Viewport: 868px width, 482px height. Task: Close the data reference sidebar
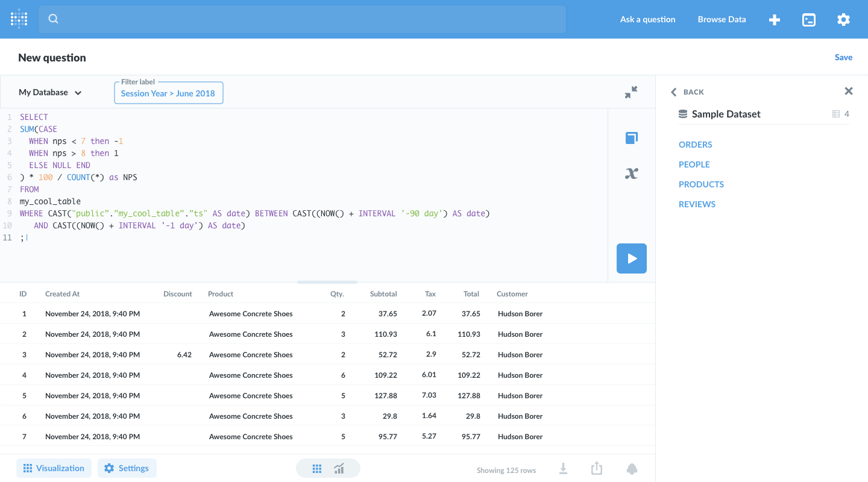click(x=849, y=92)
